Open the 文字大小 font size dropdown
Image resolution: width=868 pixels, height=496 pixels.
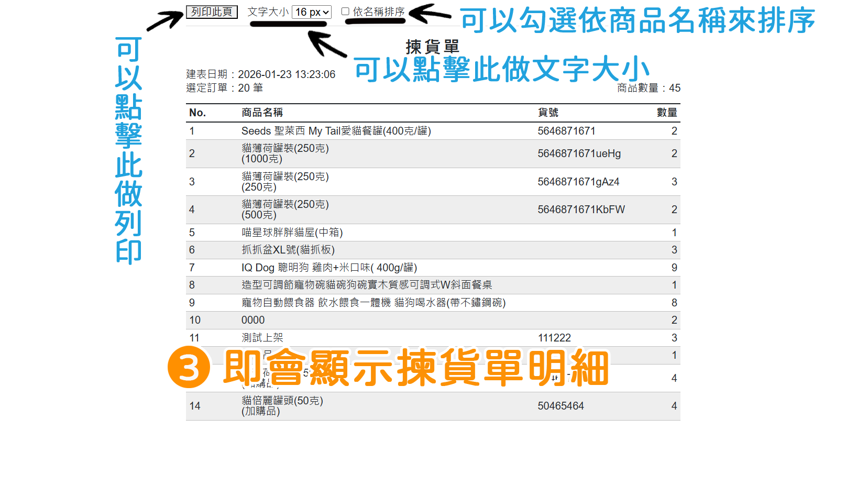tap(311, 12)
